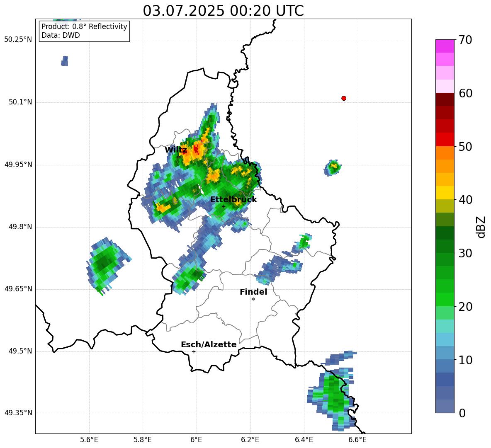The image size is (491, 448).
Task: Click the yellow colorbar segment above 40
Action: [445, 192]
